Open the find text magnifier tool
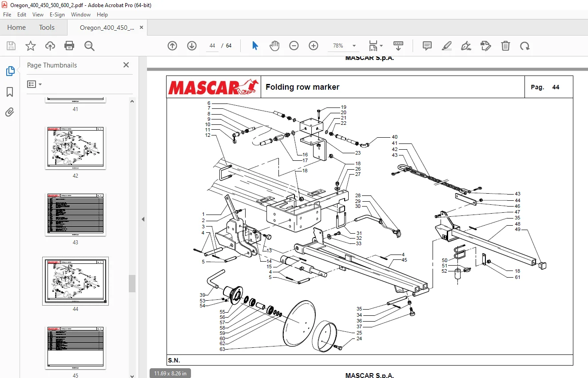The width and height of the screenshot is (588, 378). (x=89, y=46)
